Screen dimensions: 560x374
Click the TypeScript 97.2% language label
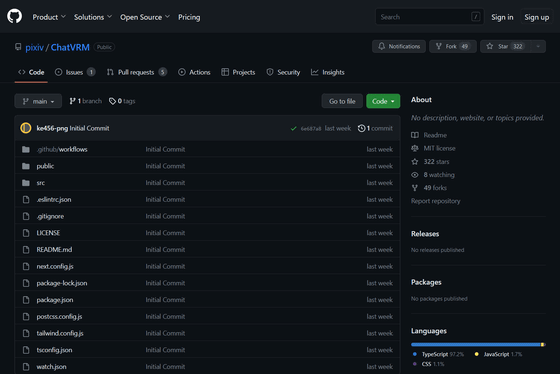(438, 354)
